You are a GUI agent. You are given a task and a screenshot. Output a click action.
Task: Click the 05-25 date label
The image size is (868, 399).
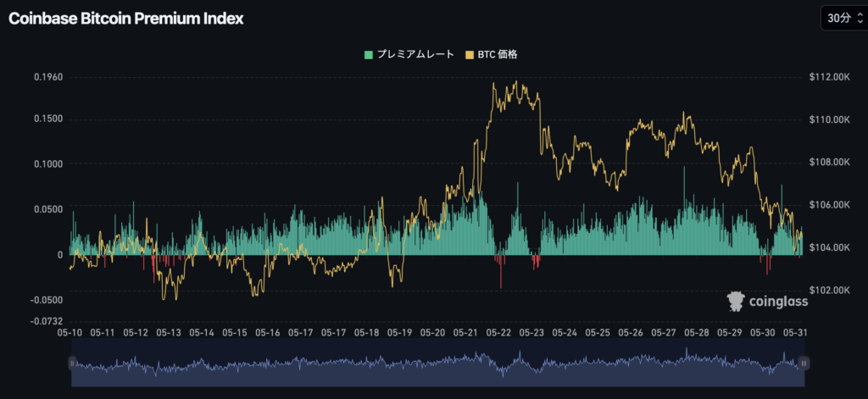[x=598, y=333]
